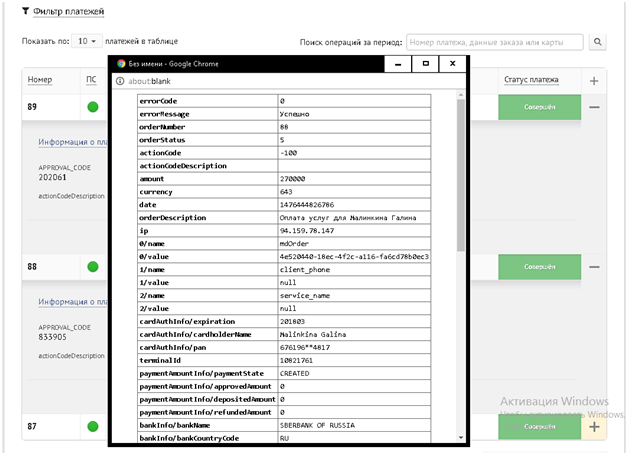Screen dimensions: 628x455
Task: Click the funnel icon next to Фильтр платежей
Action: pos(26,11)
